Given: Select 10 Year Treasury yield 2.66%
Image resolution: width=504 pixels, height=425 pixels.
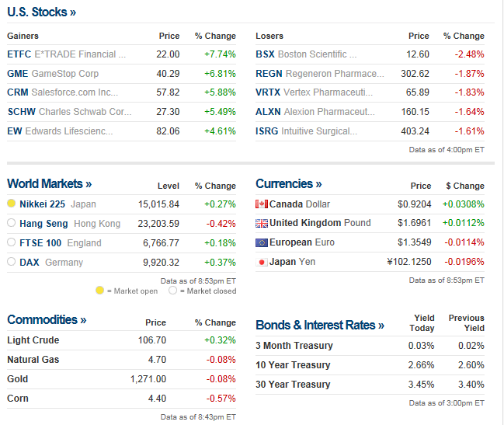Looking at the screenshot, I should pos(421,365).
